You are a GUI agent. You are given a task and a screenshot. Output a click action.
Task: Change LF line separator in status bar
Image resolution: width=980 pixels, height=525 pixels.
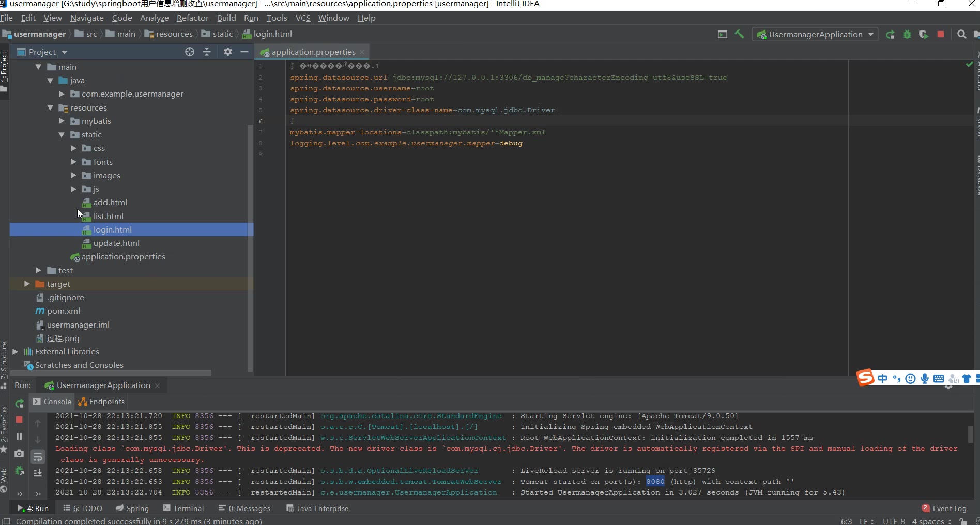(867, 521)
